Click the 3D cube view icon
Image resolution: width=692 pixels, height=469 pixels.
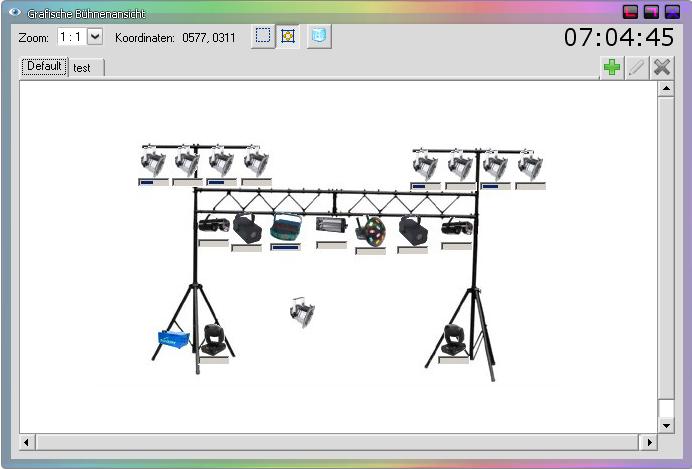tap(319, 36)
